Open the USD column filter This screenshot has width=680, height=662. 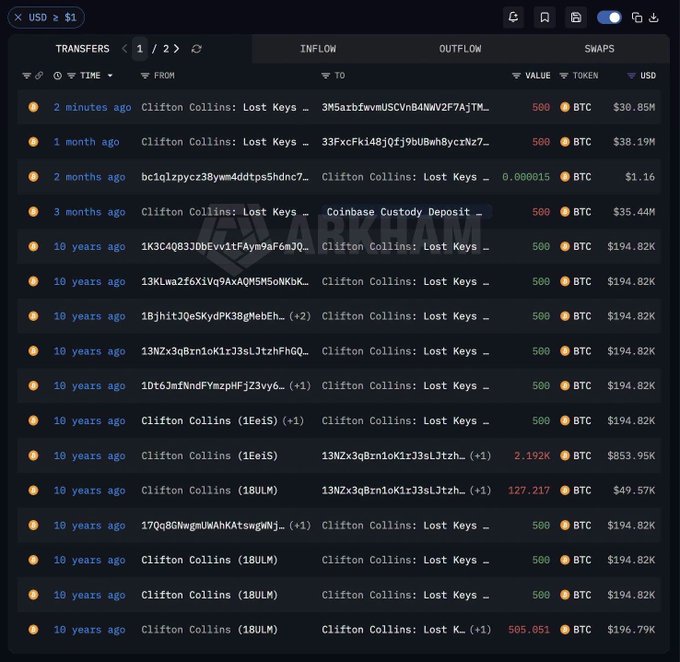[631, 76]
